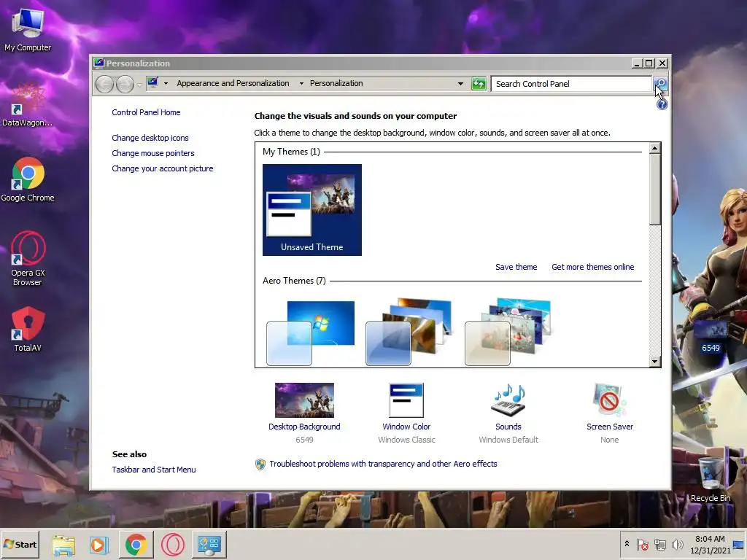Open Troubleshoot problems with transparency link
This screenshot has width=747, height=560.
[x=383, y=464]
